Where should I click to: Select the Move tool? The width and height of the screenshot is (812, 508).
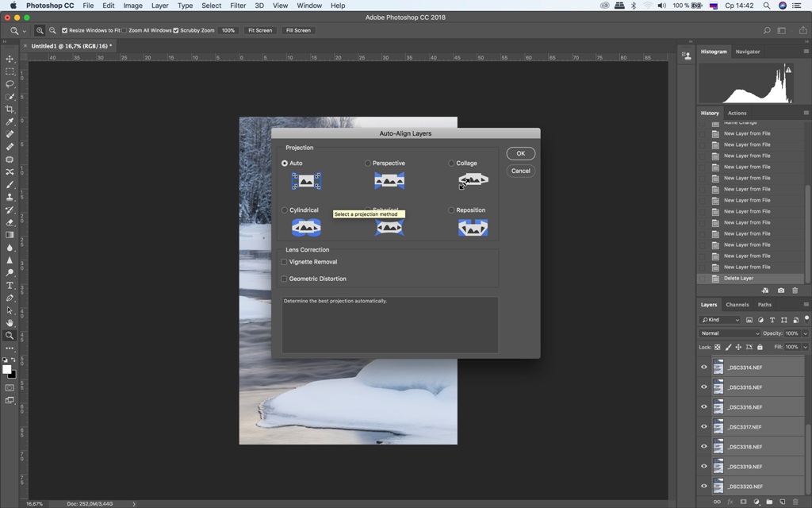10,59
